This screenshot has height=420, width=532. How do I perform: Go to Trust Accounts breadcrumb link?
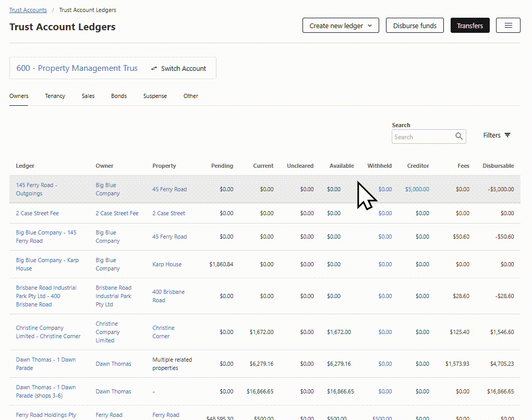[28, 10]
